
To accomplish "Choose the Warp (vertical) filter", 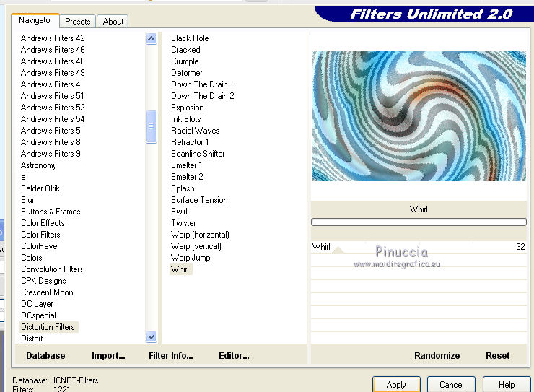I will point(196,246).
